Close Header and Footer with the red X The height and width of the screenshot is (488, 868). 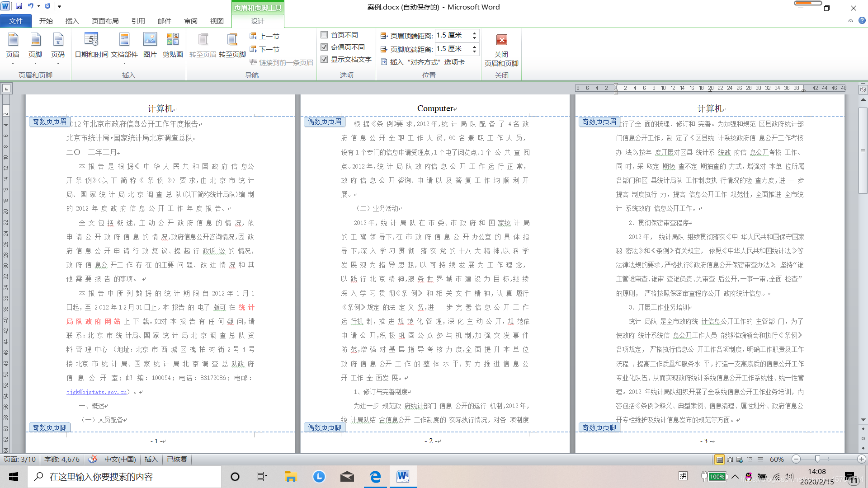tap(501, 40)
